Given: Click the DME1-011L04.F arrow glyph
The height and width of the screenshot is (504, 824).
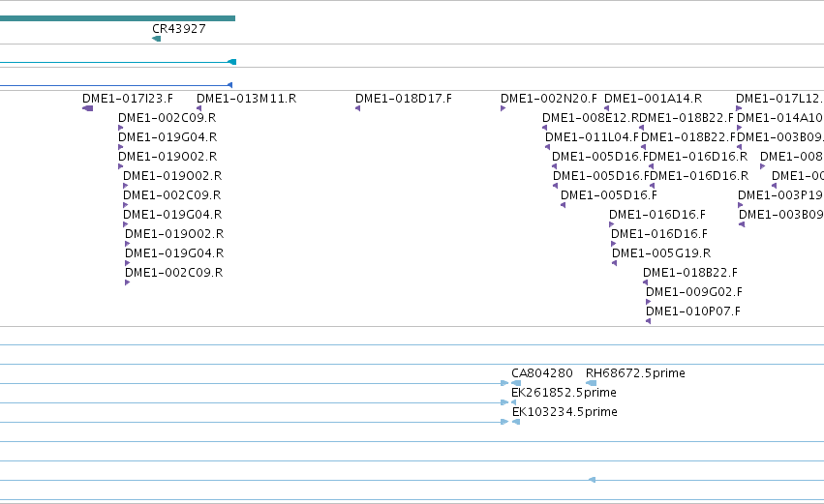Looking at the screenshot, I should click(548, 147).
